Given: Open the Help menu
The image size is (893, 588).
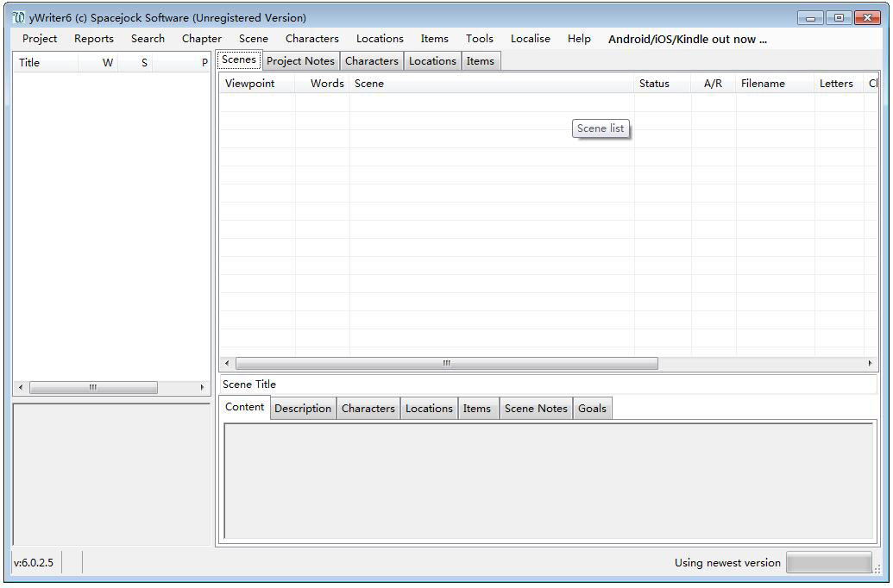Looking at the screenshot, I should point(579,39).
